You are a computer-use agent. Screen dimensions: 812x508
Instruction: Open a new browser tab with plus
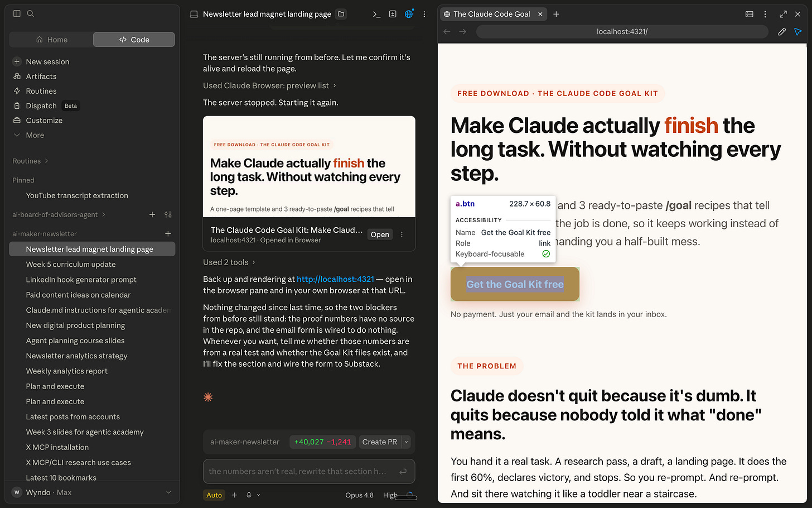[x=556, y=14]
